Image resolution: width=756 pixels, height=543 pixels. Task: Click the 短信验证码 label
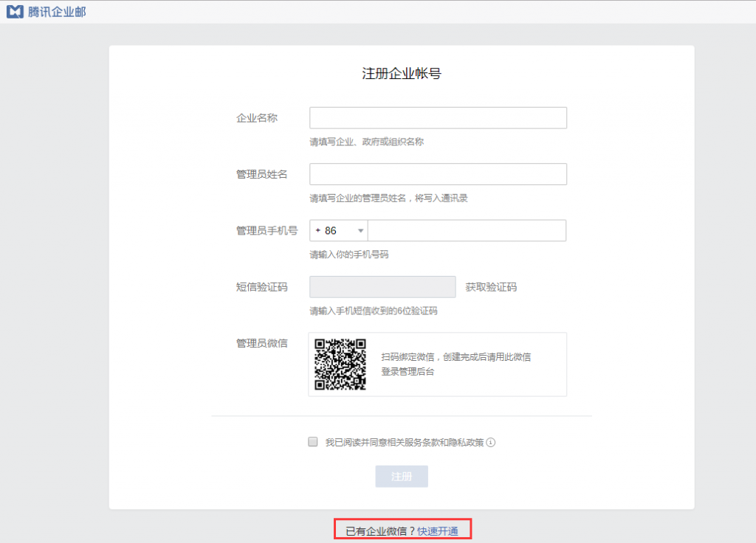(262, 287)
